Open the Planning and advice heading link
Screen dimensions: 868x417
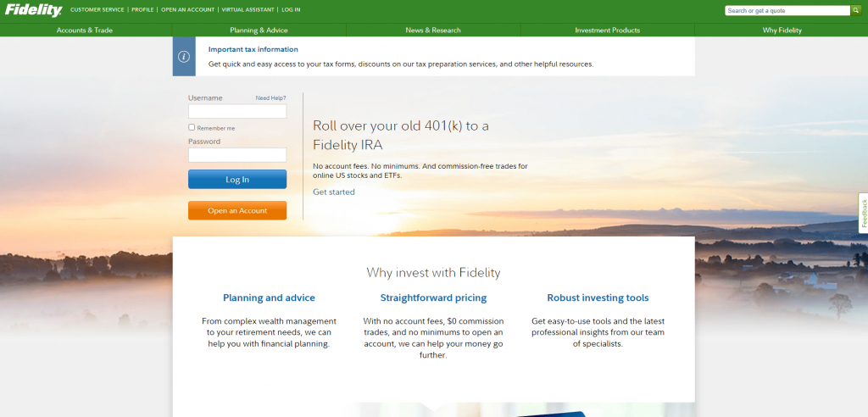[x=269, y=298]
